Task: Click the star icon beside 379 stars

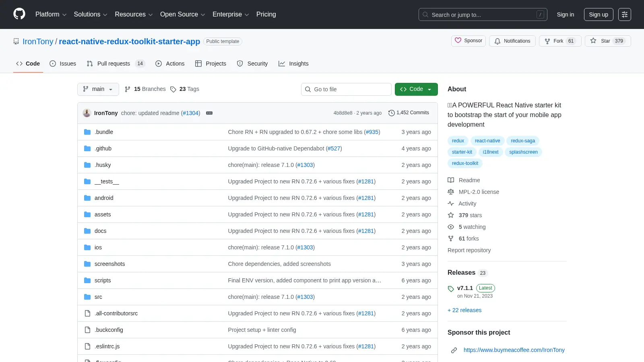Action: click(x=451, y=215)
